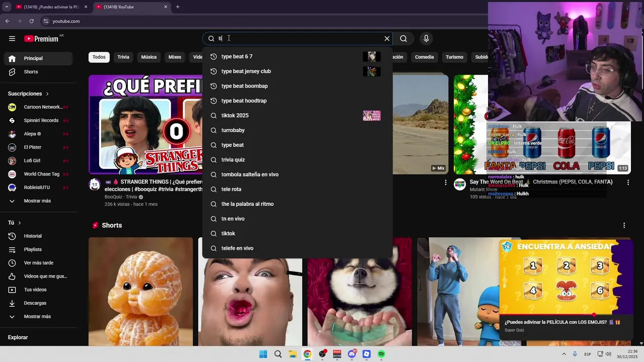Screen dimensions: 644x362
Task: Open the BooQuiz channel avatar
Action: coord(95,185)
